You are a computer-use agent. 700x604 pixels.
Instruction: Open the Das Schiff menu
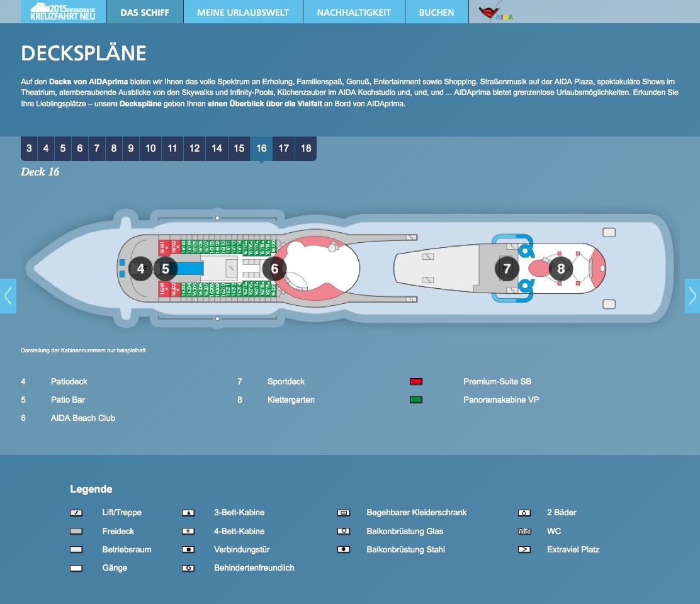coord(145,13)
